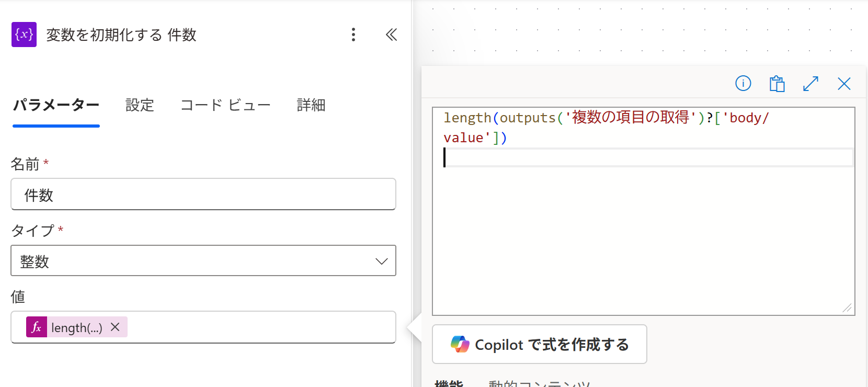Click the info icon in expression editor
868x387 pixels.
pos(743,83)
